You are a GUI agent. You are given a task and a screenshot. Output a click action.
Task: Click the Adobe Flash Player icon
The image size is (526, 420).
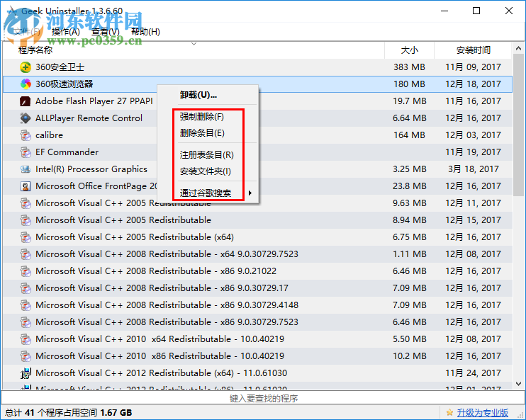[26, 101]
